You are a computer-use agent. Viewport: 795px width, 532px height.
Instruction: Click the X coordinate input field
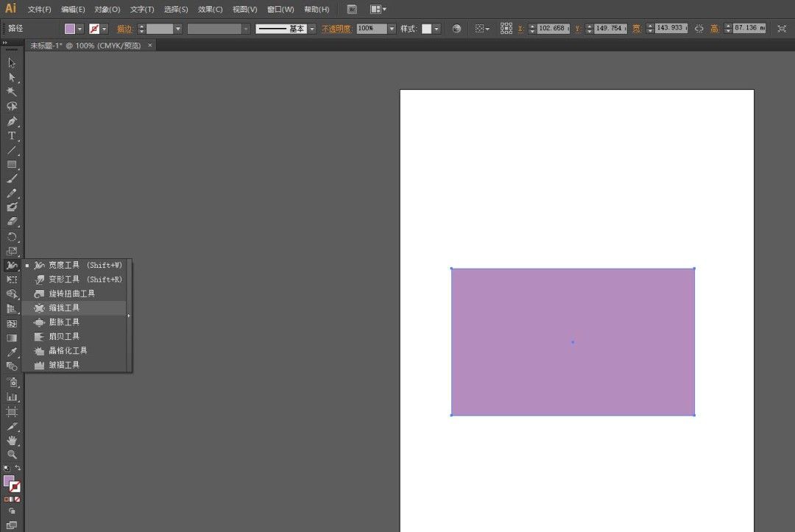(552, 29)
